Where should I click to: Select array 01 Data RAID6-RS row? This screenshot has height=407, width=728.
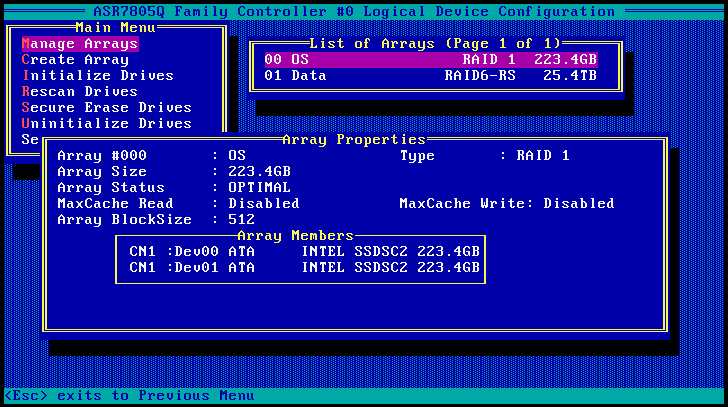coord(431,76)
